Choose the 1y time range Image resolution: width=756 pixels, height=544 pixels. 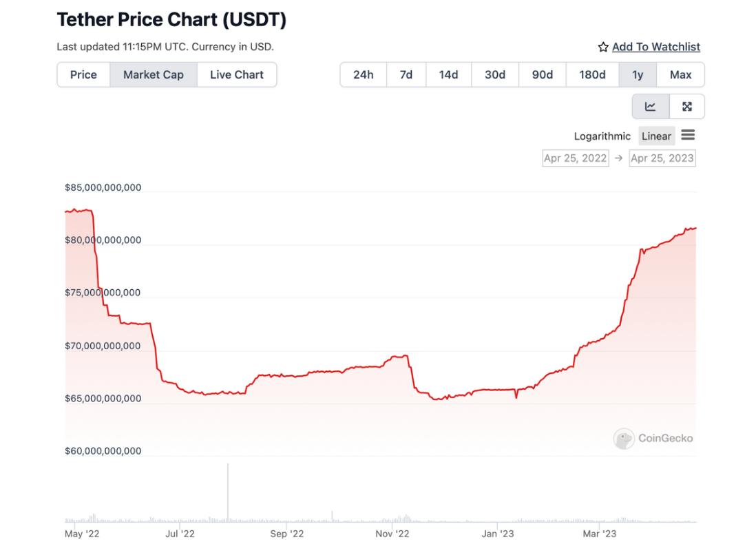pos(638,75)
